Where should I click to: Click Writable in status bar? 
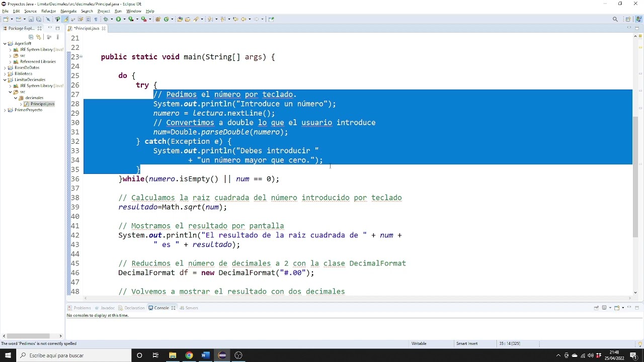[419, 344]
